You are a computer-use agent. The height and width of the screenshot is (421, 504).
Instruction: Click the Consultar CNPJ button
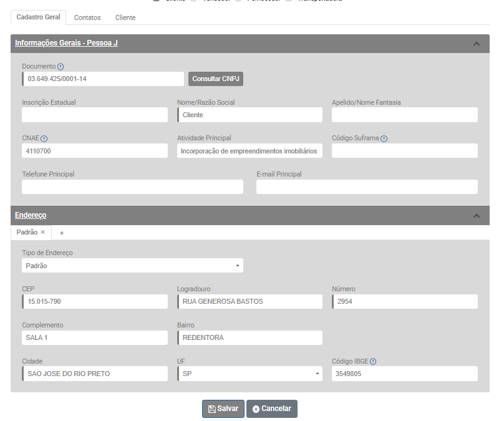click(x=215, y=79)
